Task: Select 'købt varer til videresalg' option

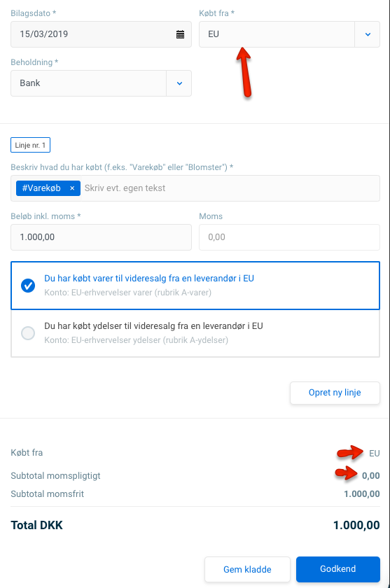Action: [195, 286]
